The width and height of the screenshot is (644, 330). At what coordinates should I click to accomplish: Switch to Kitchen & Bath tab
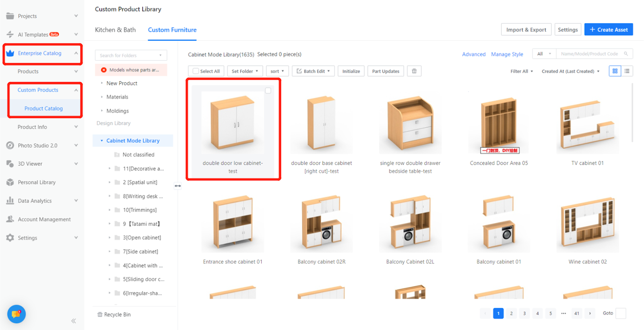click(x=115, y=30)
